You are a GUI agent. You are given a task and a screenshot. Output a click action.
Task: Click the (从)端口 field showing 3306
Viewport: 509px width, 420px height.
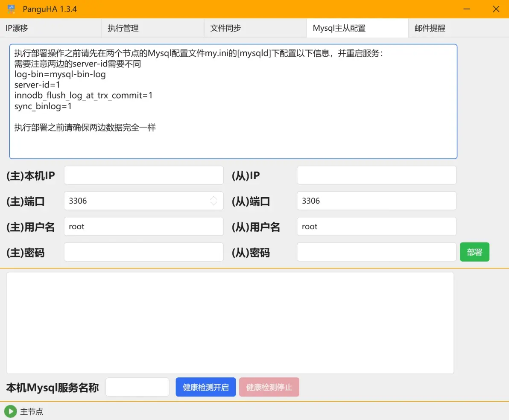pyautogui.click(x=377, y=201)
